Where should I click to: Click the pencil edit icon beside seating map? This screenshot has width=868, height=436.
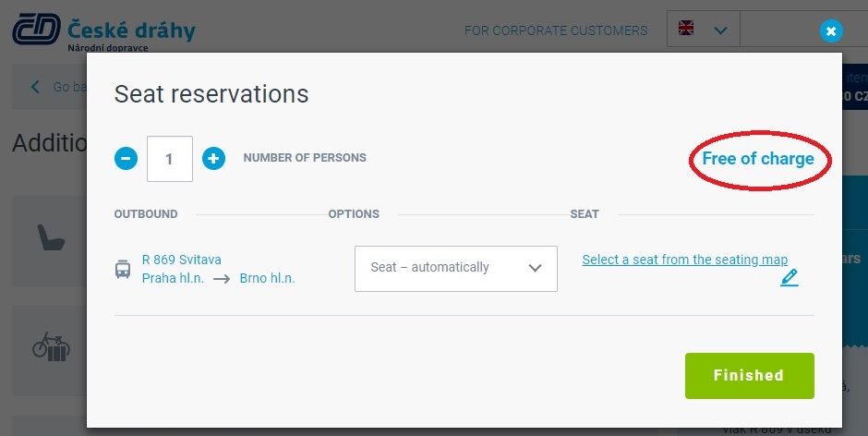coord(790,277)
